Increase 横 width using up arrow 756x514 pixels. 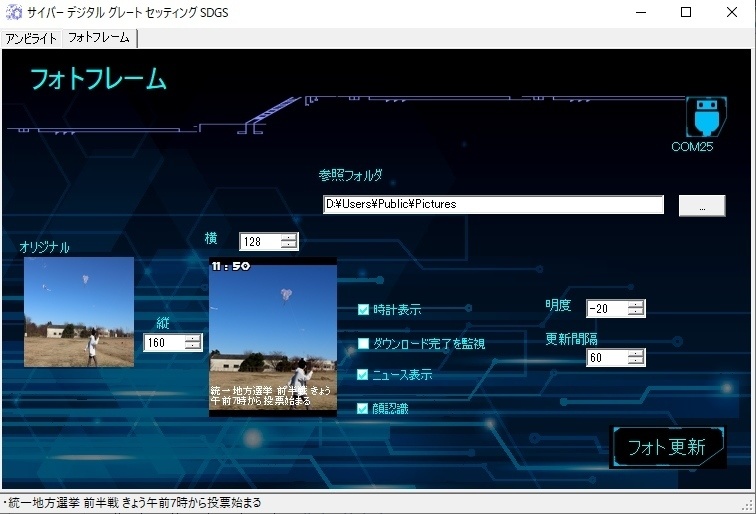click(289, 237)
